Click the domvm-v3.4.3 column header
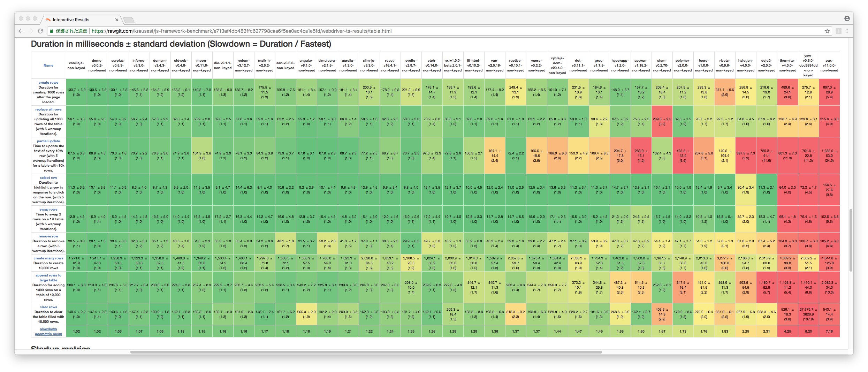Screen dimensions: 868x372 [x=160, y=66]
